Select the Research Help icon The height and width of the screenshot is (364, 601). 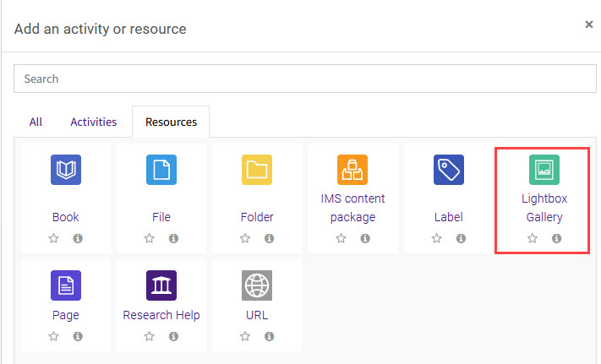pyautogui.click(x=161, y=285)
